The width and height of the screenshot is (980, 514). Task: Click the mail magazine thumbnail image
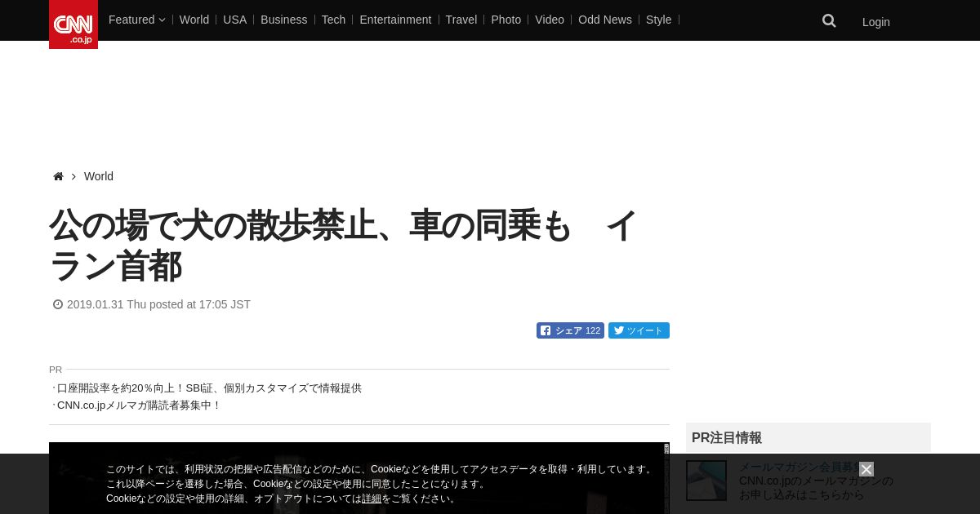(x=706, y=481)
